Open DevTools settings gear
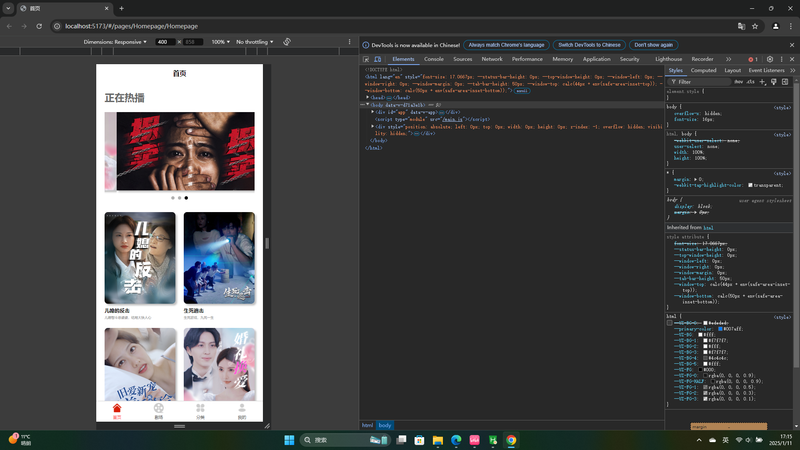 pos(770,59)
